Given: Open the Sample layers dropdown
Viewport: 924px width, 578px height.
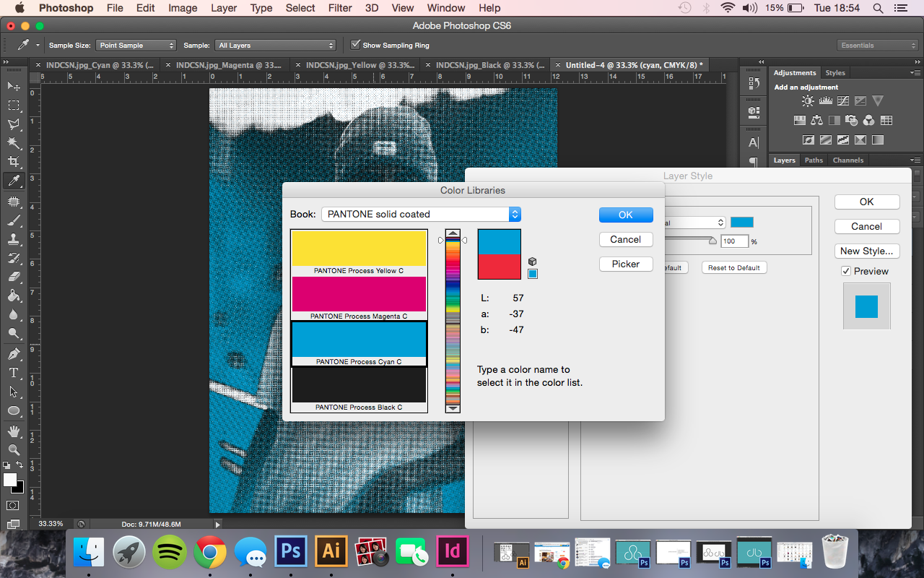Looking at the screenshot, I should pyautogui.click(x=275, y=46).
